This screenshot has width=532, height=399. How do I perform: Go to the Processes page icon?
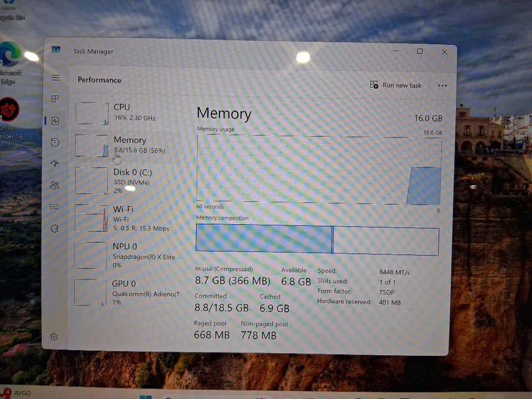(55, 99)
